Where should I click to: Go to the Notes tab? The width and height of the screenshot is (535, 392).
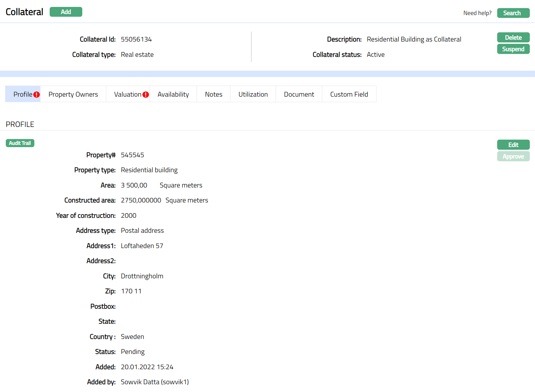pyautogui.click(x=213, y=94)
